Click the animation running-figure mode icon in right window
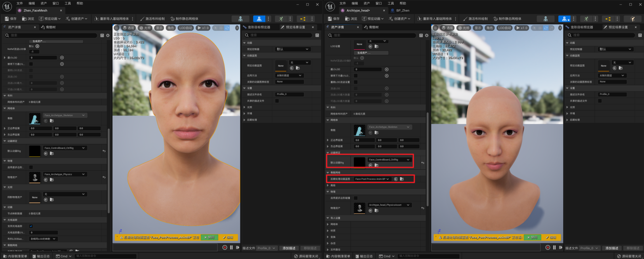This screenshot has width=644, height=259. click(x=586, y=19)
